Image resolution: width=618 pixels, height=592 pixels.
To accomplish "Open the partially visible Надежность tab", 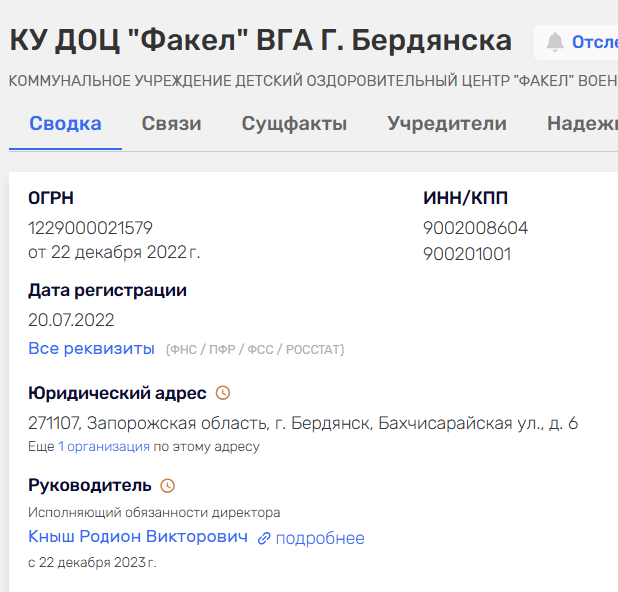I will (x=583, y=124).
